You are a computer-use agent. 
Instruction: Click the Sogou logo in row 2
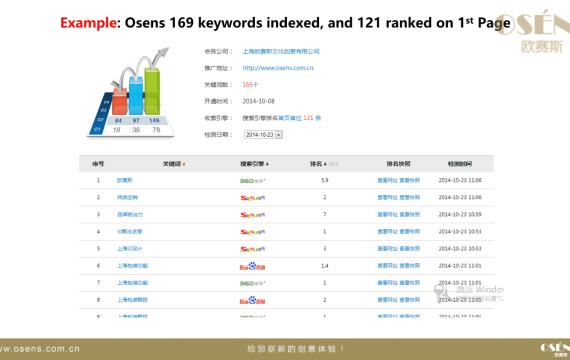click(253, 198)
